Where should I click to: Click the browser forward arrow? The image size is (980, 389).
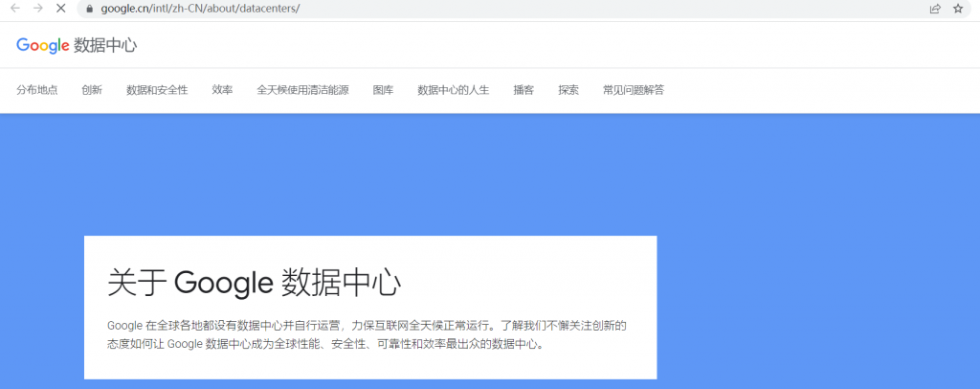tap(38, 8)
